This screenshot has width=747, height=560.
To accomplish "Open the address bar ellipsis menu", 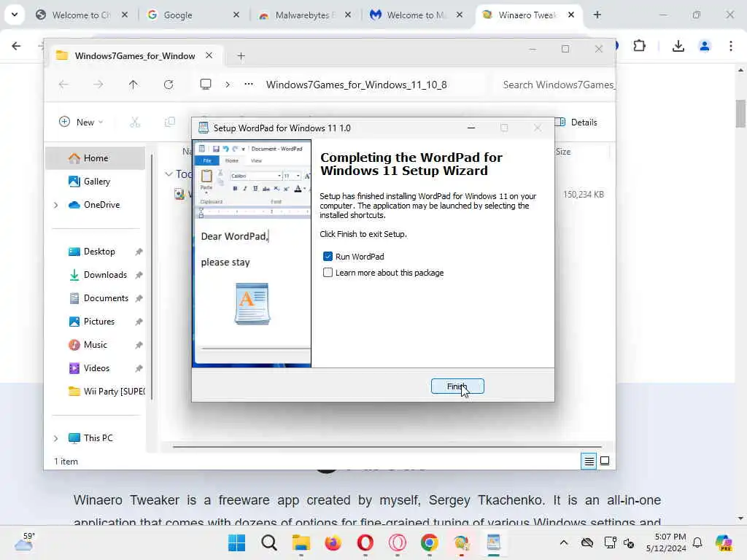I will (249, 85).
